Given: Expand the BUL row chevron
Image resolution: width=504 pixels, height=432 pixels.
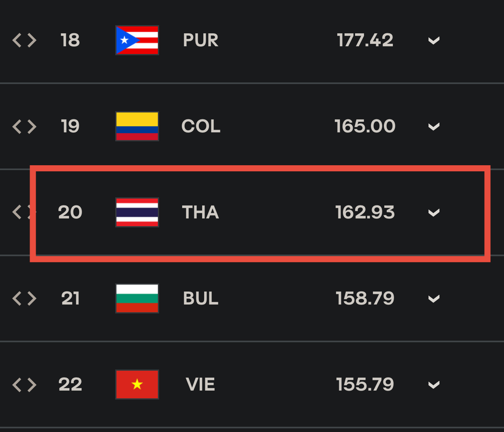Looking at the screenshot, I should click(434, 298).
